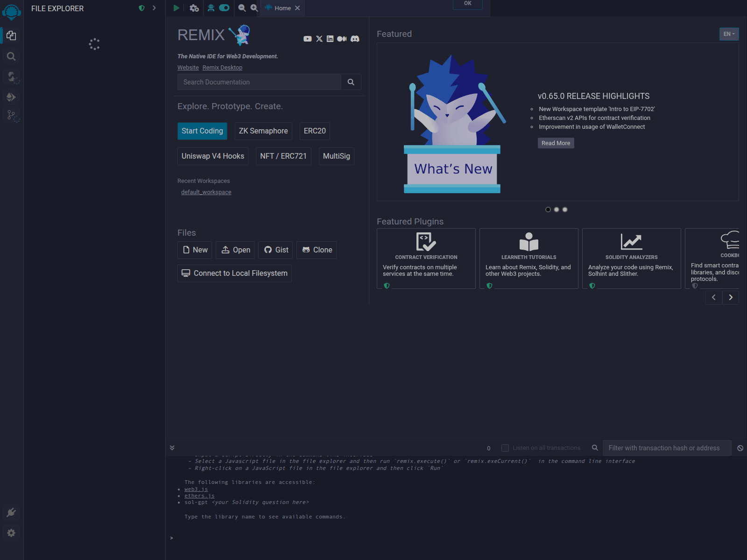747x560 pixels.
Task: Click the verified shield icon in File Explorer header
Action: coord(141,8)
